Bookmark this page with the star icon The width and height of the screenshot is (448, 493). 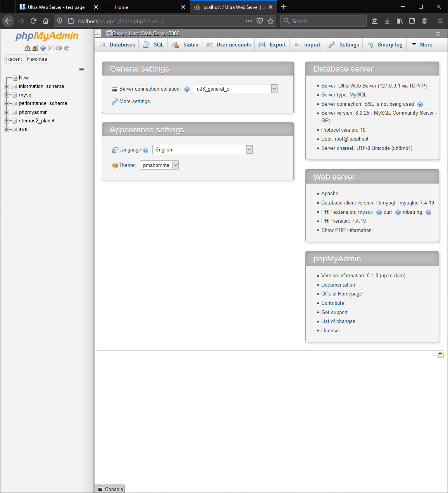click(x=271, y=21)
